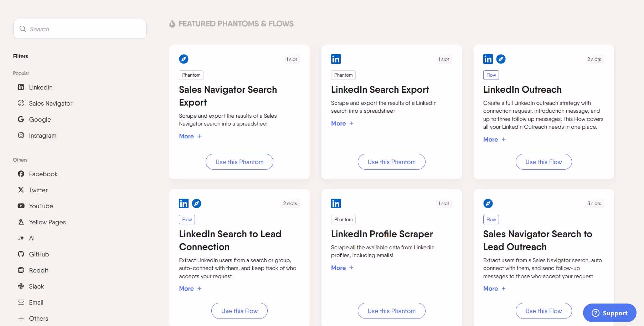Image resolution: width=644 pixels, height=326 pixels.
Task: Click the GitHub icon in filters
Action: coord(21,254)
